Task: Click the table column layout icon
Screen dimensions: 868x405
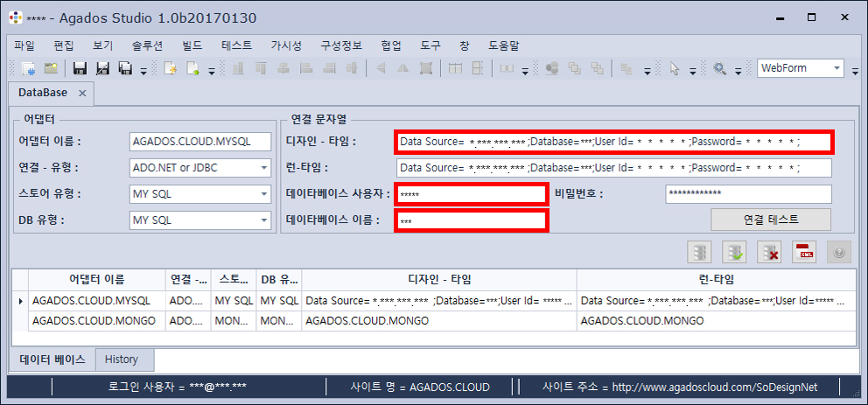Action: coord(454,68)
